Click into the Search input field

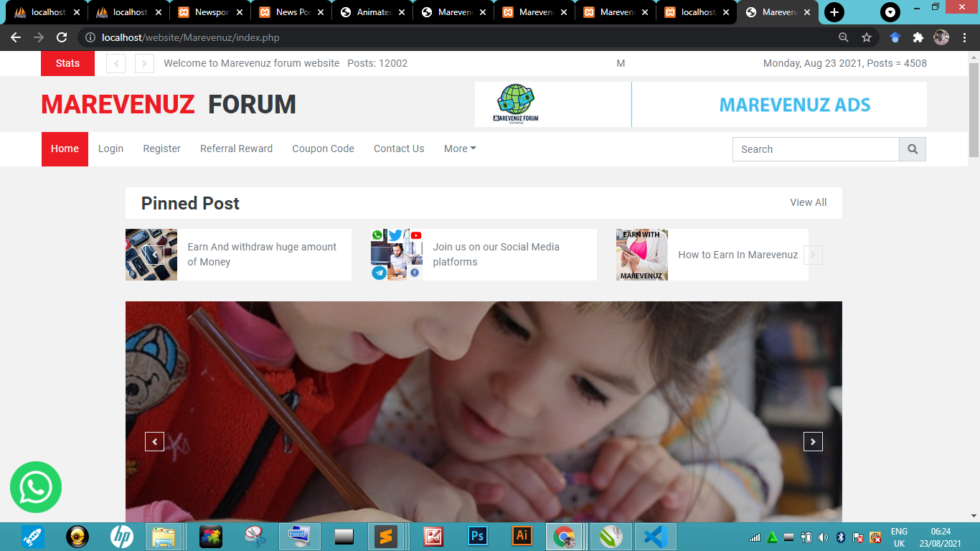click(x=815, y=149)
